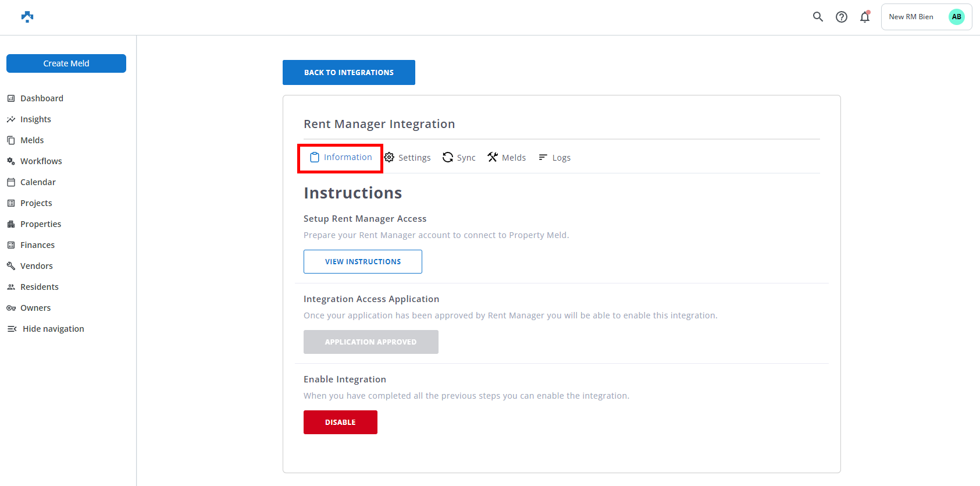Screen dimensions: 980x486
Task: Click the help question mark icon
Action: (x=841, y=17)
